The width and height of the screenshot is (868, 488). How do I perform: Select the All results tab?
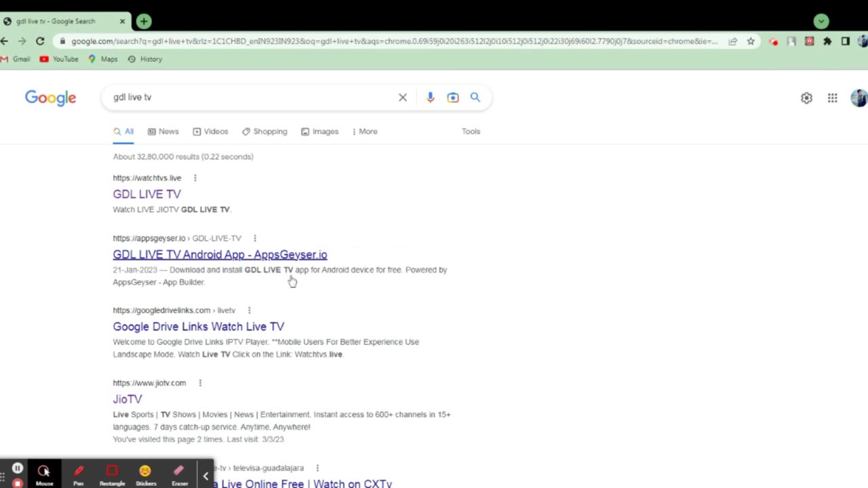pyautogui.click(x=123, y=131)
